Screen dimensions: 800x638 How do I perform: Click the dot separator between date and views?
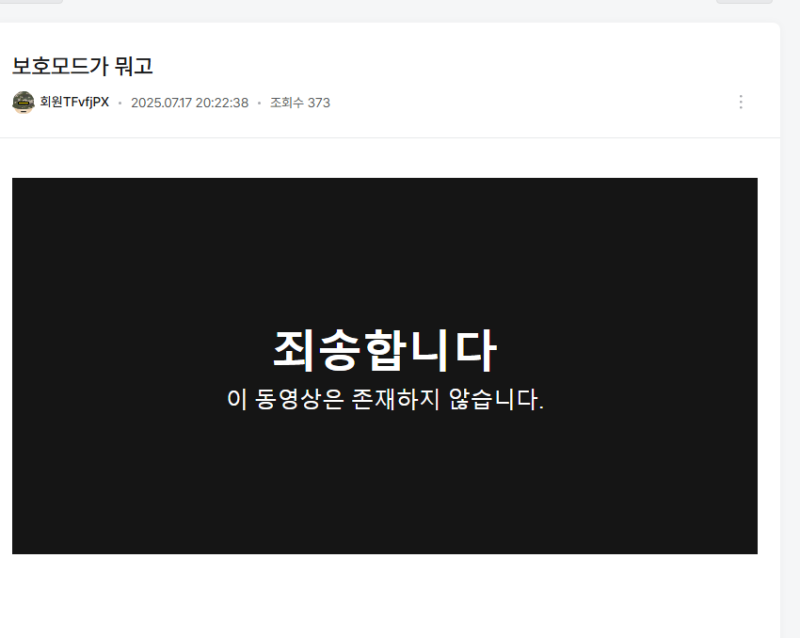point(259,103)
